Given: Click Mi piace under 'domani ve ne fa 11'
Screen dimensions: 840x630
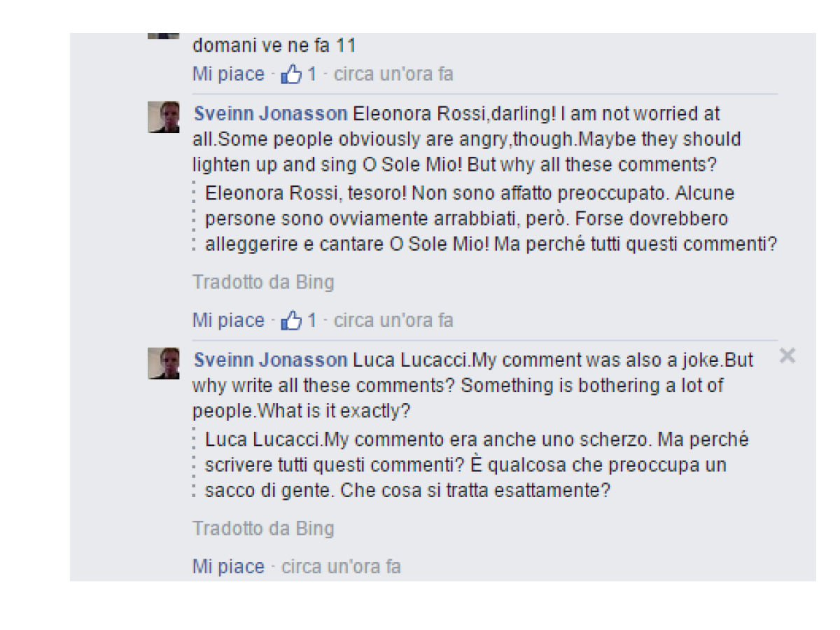Looking at the screenshot, I should point(228,74).
